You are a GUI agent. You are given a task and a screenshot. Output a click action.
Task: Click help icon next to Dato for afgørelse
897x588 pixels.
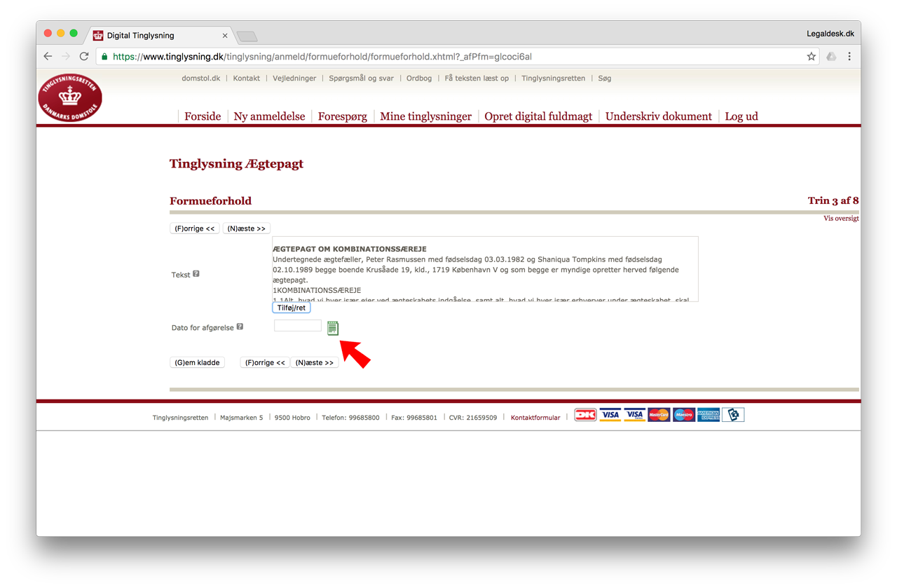tap(240, 327)
